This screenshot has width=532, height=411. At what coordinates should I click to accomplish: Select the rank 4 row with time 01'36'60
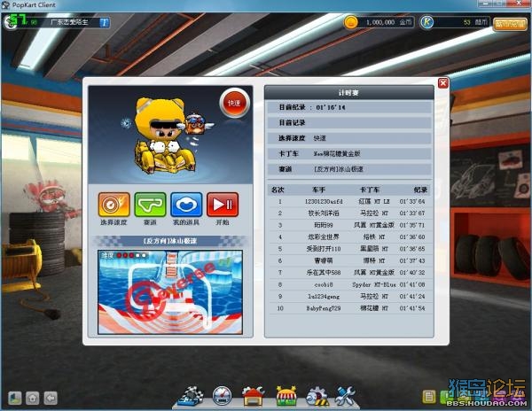[349, 237]
